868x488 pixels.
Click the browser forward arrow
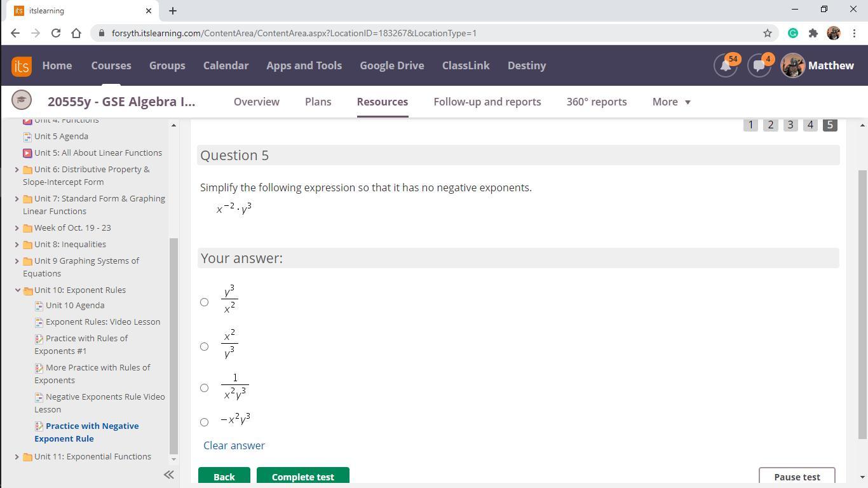[x=36, y=33]
